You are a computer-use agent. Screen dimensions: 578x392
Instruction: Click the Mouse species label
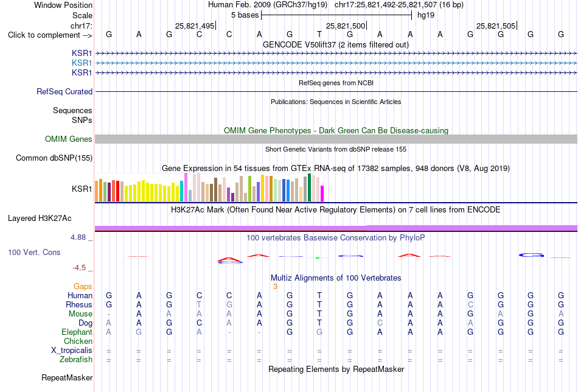80,314
